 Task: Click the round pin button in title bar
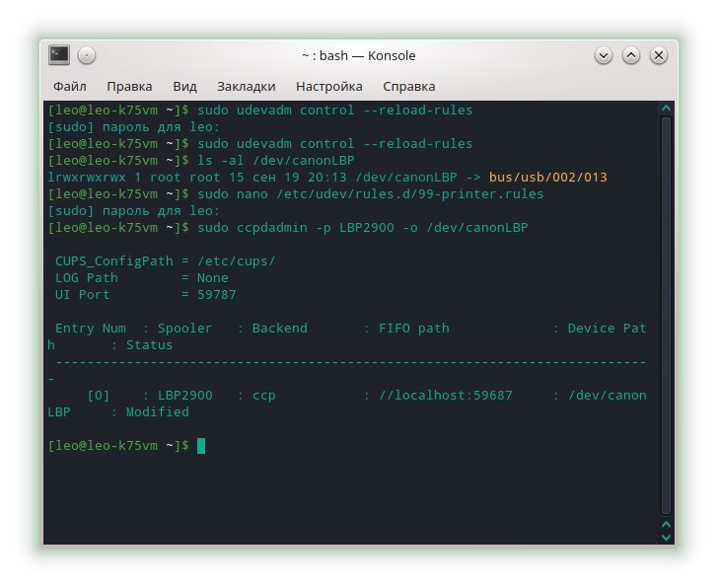87,55
